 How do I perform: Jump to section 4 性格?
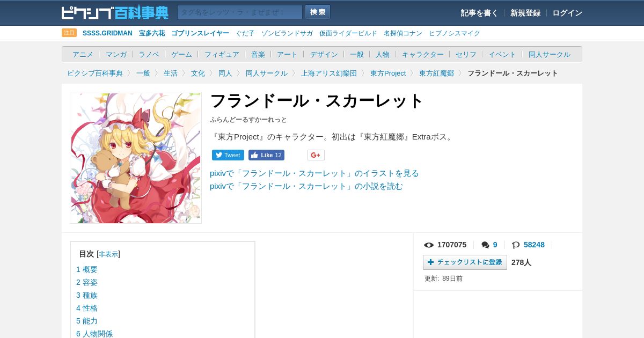87,308
